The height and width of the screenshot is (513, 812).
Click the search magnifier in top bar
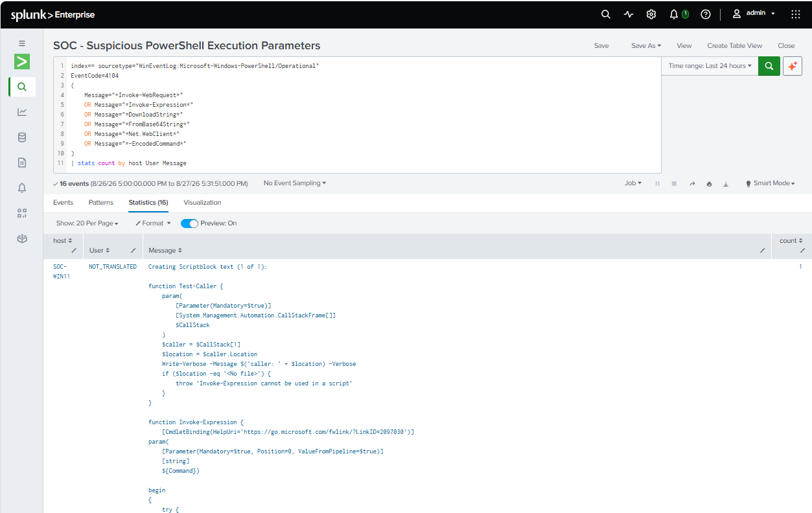coord(605,14)
